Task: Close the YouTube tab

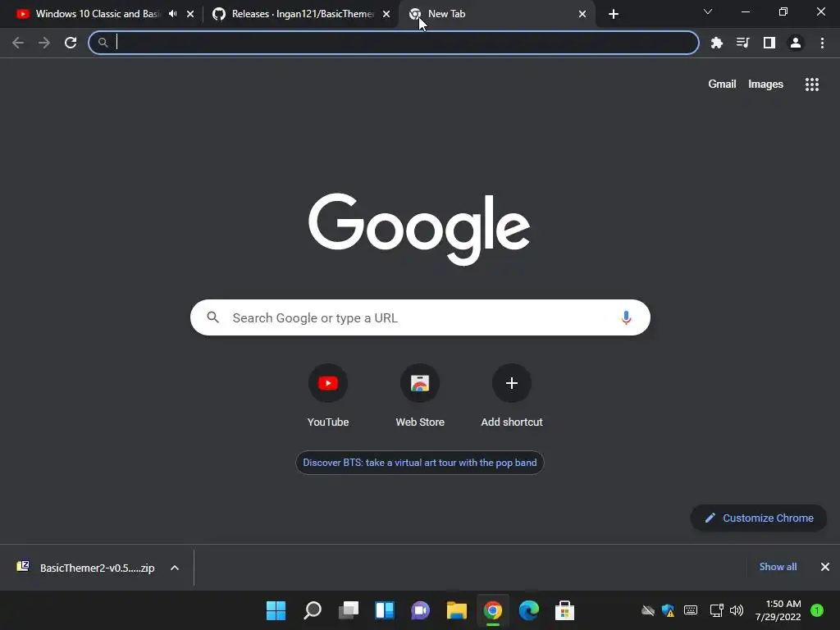Action: click(x=190, y=14)
